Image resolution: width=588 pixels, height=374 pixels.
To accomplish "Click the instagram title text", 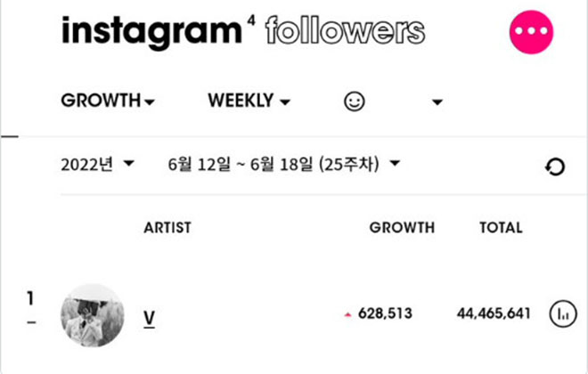I will click(151, 33).
